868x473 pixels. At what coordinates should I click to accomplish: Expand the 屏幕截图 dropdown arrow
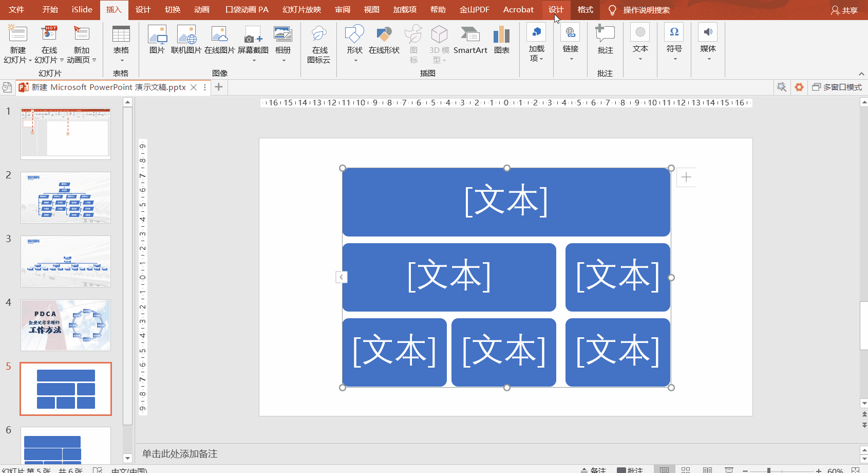254,61
